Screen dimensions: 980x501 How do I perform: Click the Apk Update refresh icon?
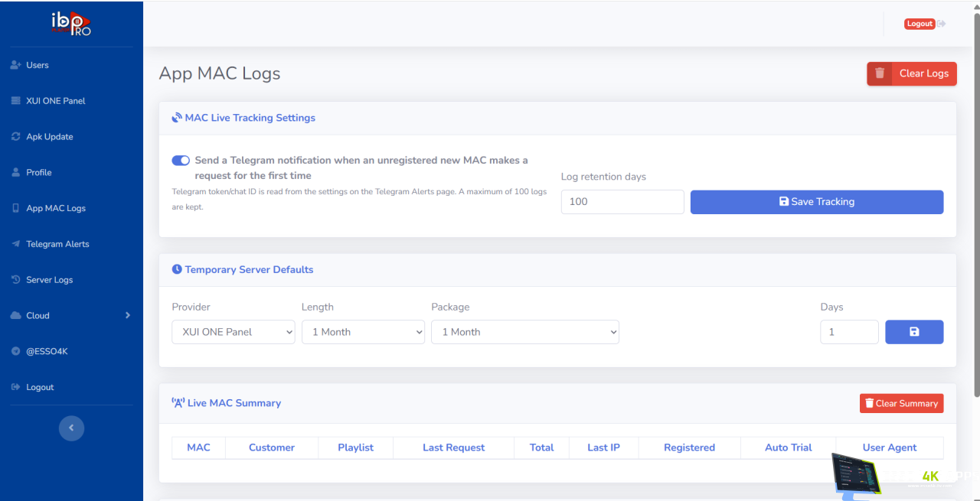[15, 137]
